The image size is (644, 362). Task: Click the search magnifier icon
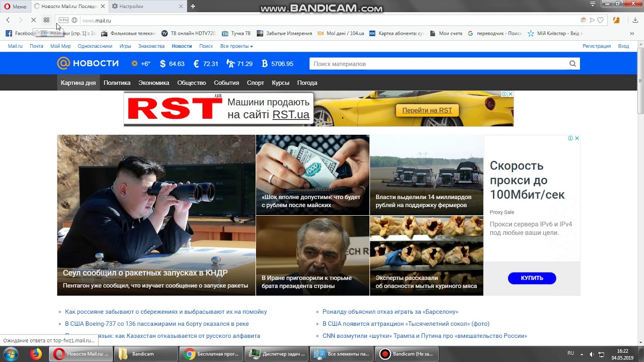click(x=573, y=64)
